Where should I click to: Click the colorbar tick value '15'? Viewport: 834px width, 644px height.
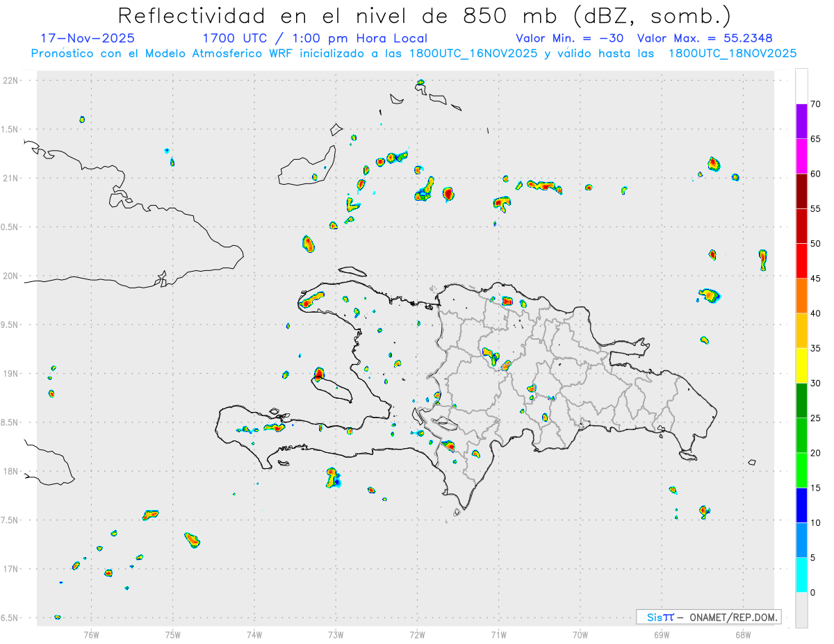[x=816, y=488]
